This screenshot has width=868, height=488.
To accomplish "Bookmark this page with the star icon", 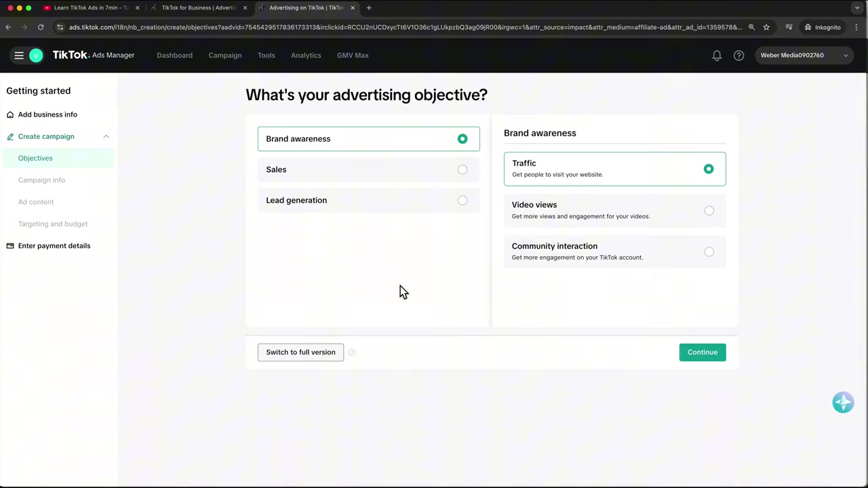I will (766, 27).
